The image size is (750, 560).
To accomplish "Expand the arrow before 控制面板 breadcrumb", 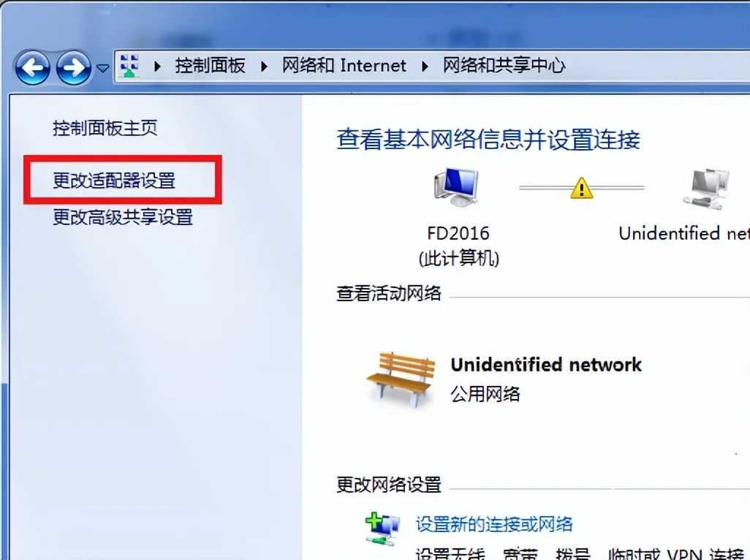I will tap(157, 66).
